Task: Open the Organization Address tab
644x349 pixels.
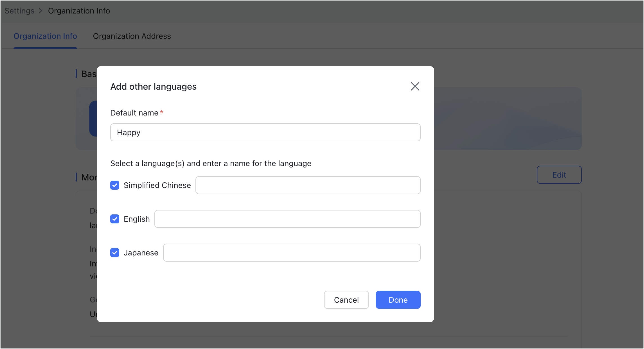Action: [132, 36]
